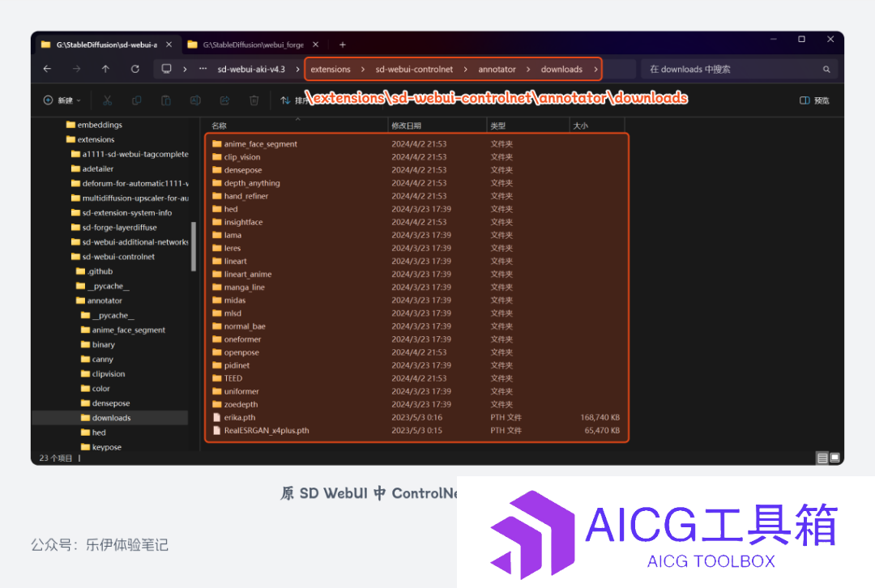Screen dimensions: 875x588
Task: Go up one folder level
Action: [x=105, y=69]
